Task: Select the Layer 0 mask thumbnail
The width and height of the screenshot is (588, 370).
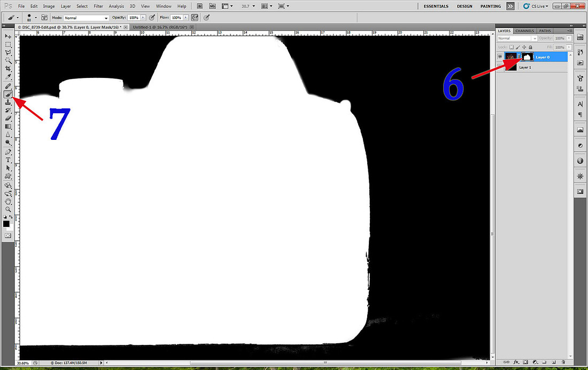Action: click(527, 57)
